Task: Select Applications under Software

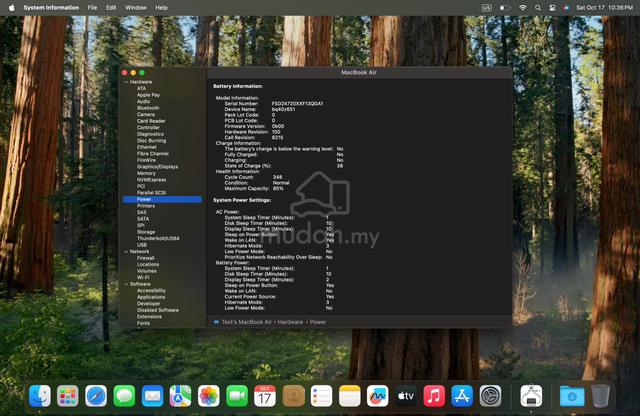Action: (x=151, y=297)
